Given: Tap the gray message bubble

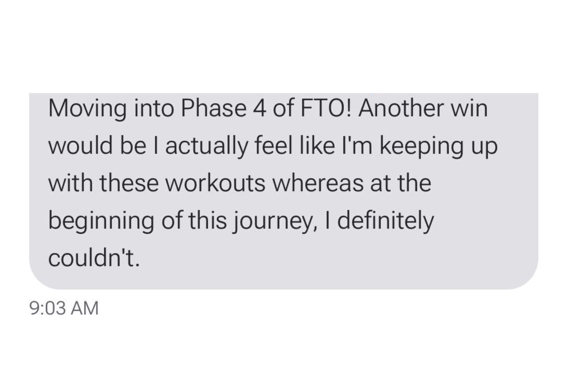Looking at the screenshot, I should (x=284, y=191).
